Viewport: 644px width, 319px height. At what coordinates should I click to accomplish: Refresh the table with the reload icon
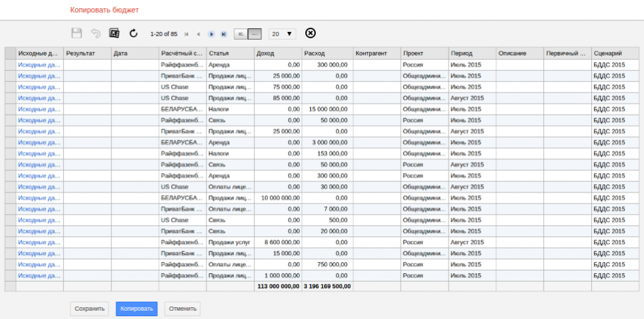[134, 33]
